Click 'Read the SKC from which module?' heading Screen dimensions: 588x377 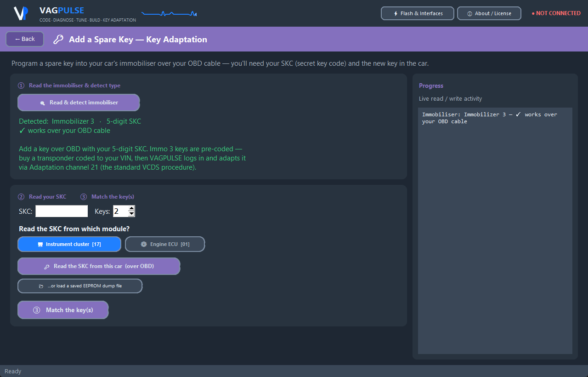[x=74, y=229]
